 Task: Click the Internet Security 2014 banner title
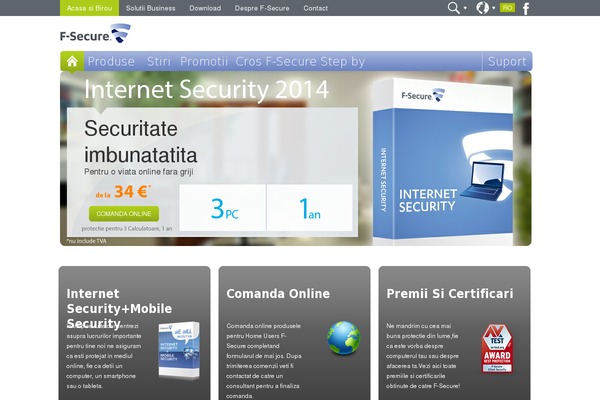pos(207,89)
